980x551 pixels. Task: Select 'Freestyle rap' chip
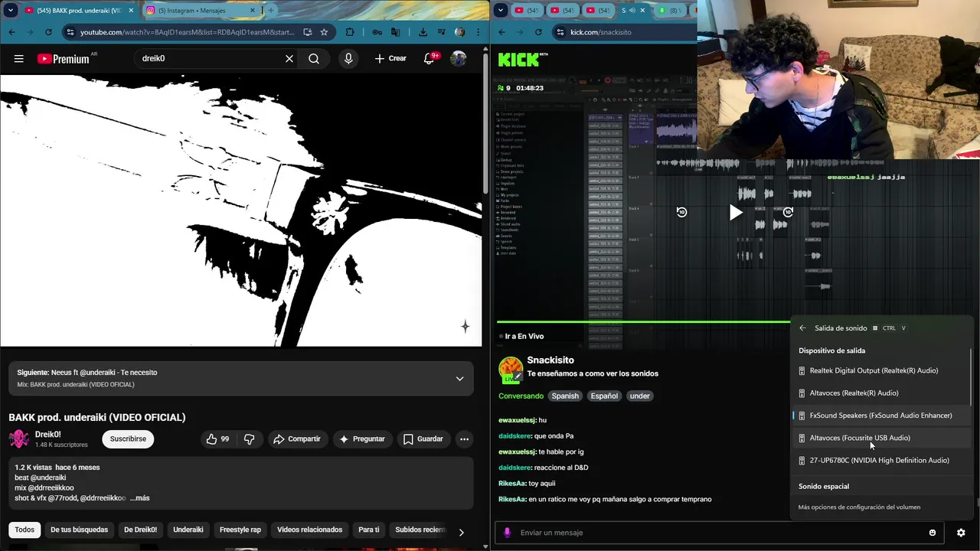point(240,530)
